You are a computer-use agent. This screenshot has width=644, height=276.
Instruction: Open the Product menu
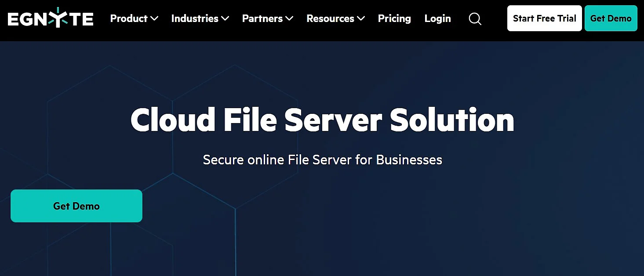(x=134, y=18)
